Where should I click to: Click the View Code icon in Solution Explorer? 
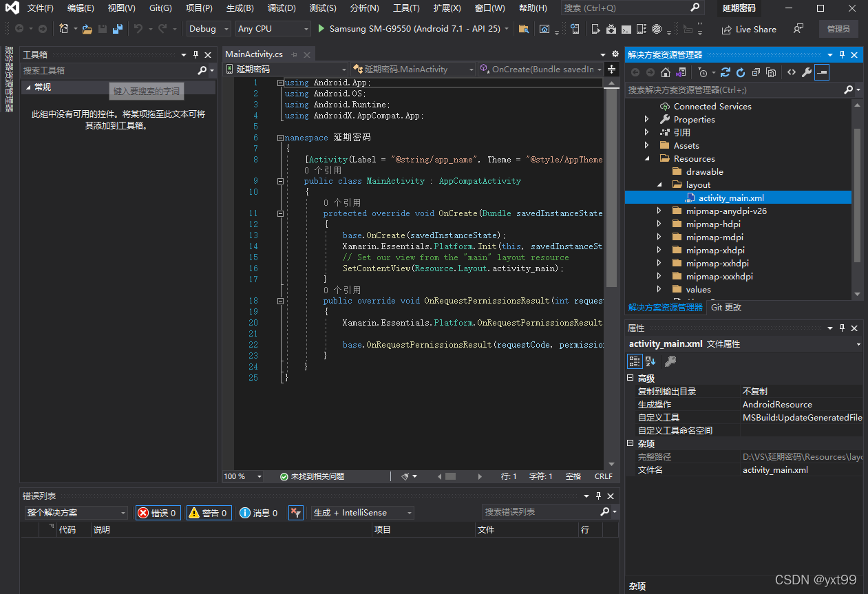(792, 72)
